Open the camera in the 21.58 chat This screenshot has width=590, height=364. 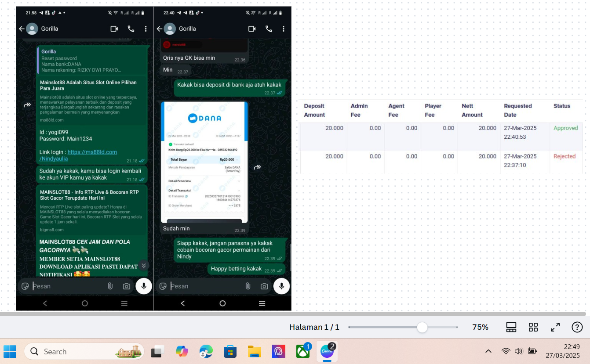127,286
